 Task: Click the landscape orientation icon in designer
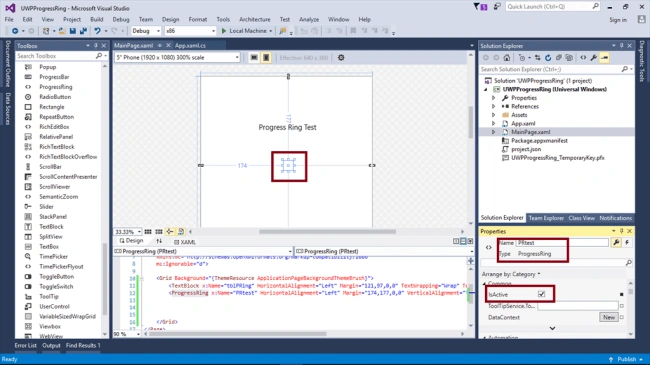254,58
